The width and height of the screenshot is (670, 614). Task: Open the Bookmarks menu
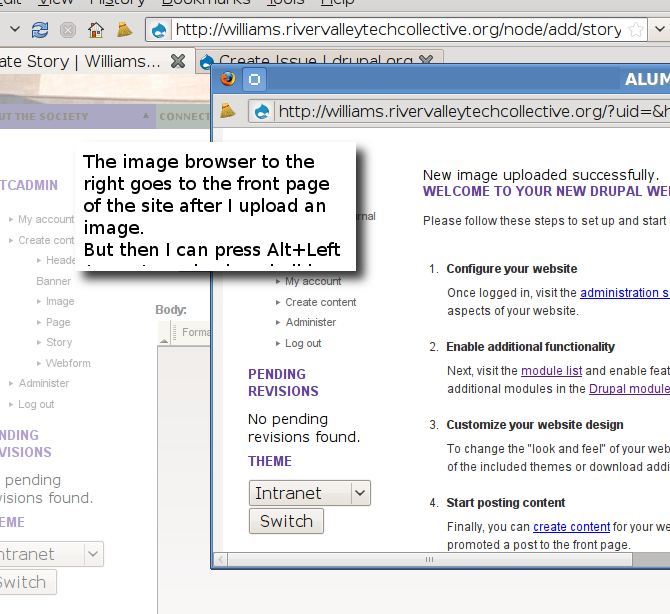click(206, 3)
